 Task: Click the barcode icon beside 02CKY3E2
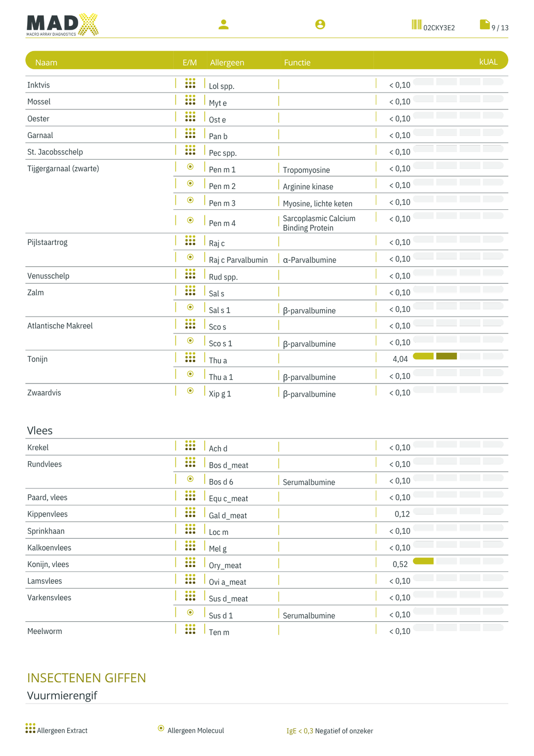click(x=416, y=25)
